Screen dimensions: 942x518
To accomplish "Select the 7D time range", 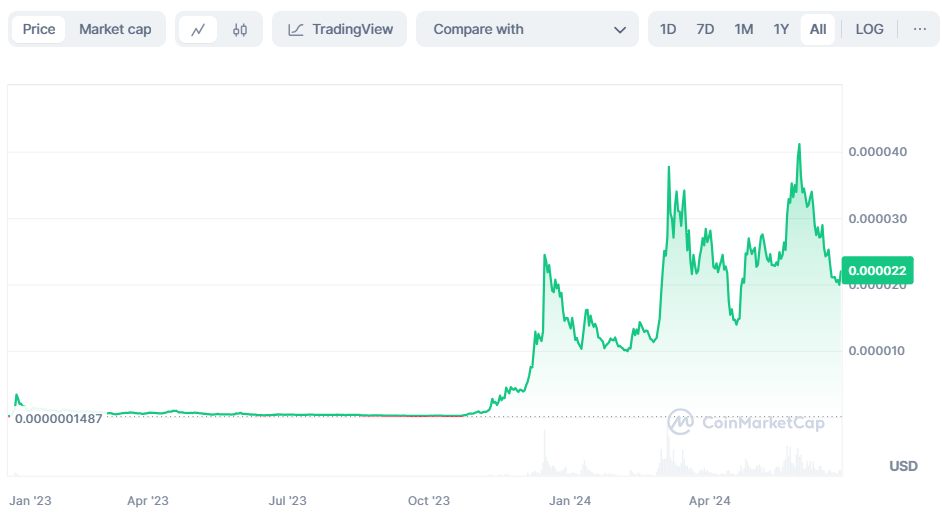I will coord(705,29).
